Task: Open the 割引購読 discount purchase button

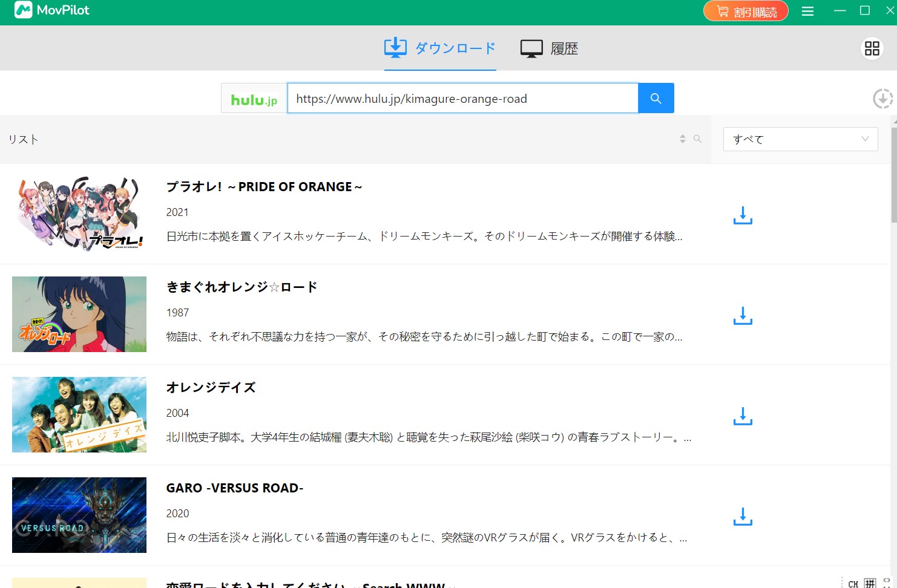Action: coord(746,11)
